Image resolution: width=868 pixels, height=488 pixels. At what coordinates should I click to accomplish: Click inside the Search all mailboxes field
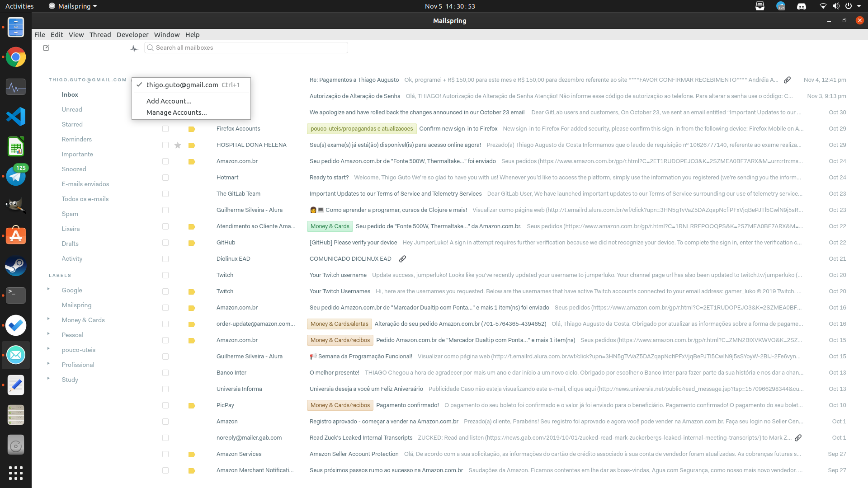pos(246,47)
